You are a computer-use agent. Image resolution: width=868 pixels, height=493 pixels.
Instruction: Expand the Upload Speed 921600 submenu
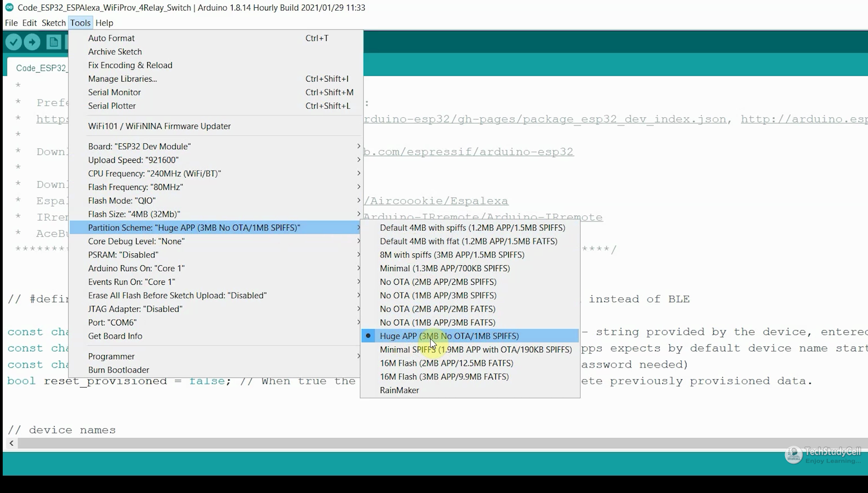(x=132, y=160)
